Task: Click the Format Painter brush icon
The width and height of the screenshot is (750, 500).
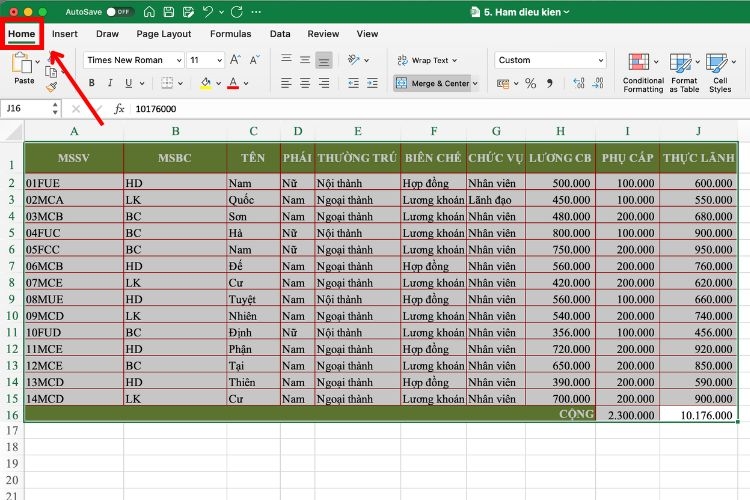Action: (x=51, y=87)
